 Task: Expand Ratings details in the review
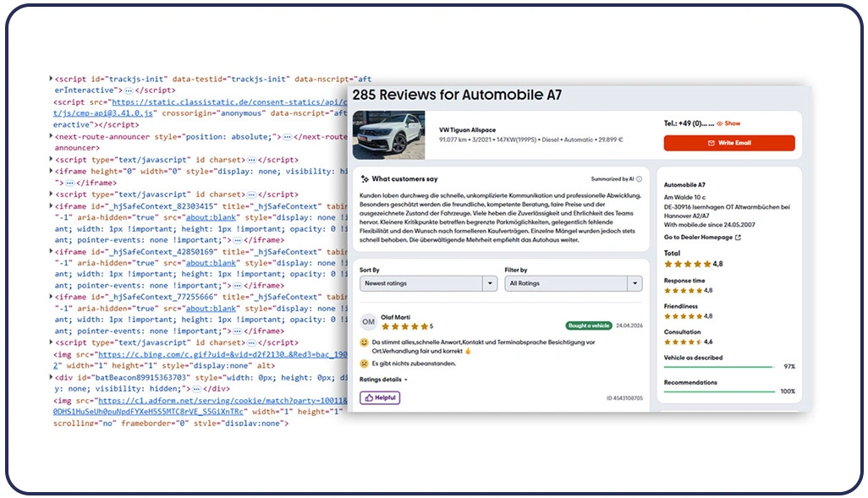383,380
